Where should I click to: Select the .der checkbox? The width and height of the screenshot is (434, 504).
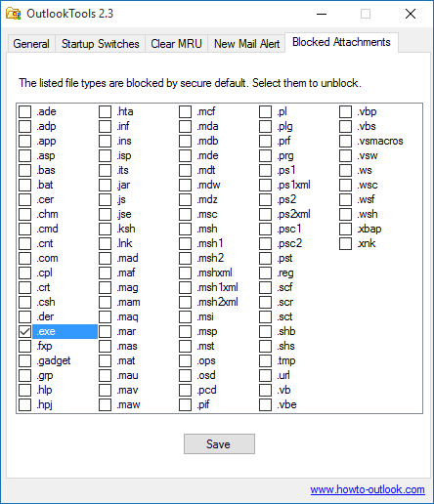(24, 316)
